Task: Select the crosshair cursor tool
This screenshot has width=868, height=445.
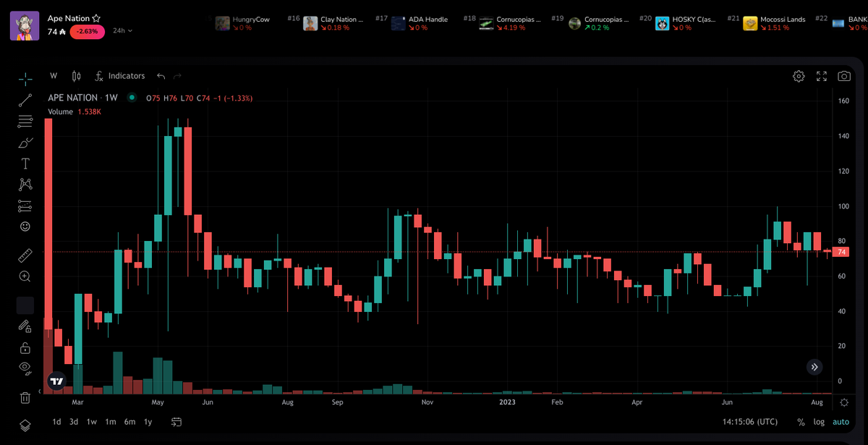Action: pyautogui.click(x=25, y=79)
